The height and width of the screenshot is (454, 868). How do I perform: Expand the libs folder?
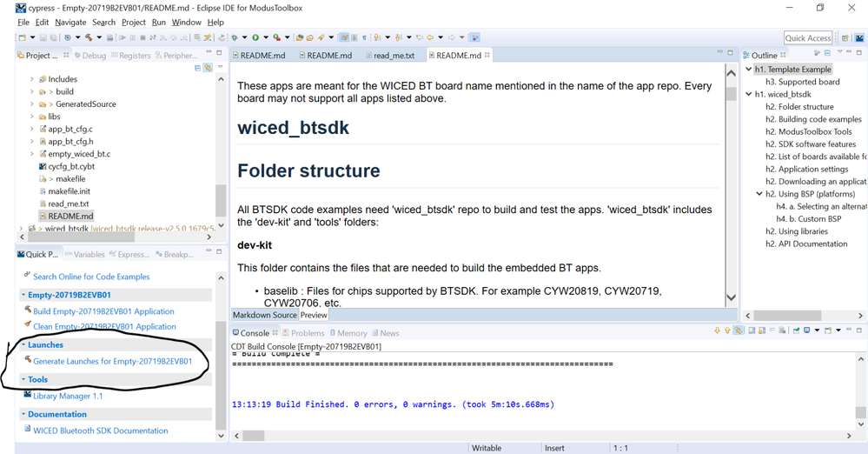31,117
